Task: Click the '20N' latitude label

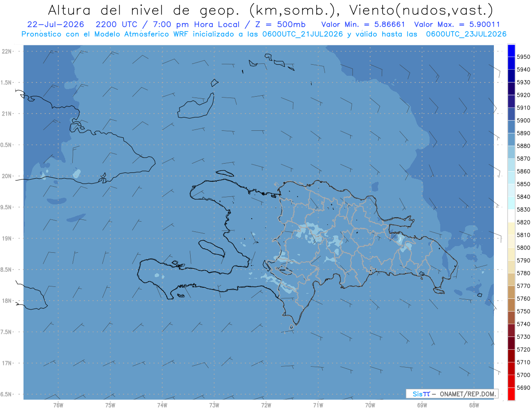Action: click(7, 176)
